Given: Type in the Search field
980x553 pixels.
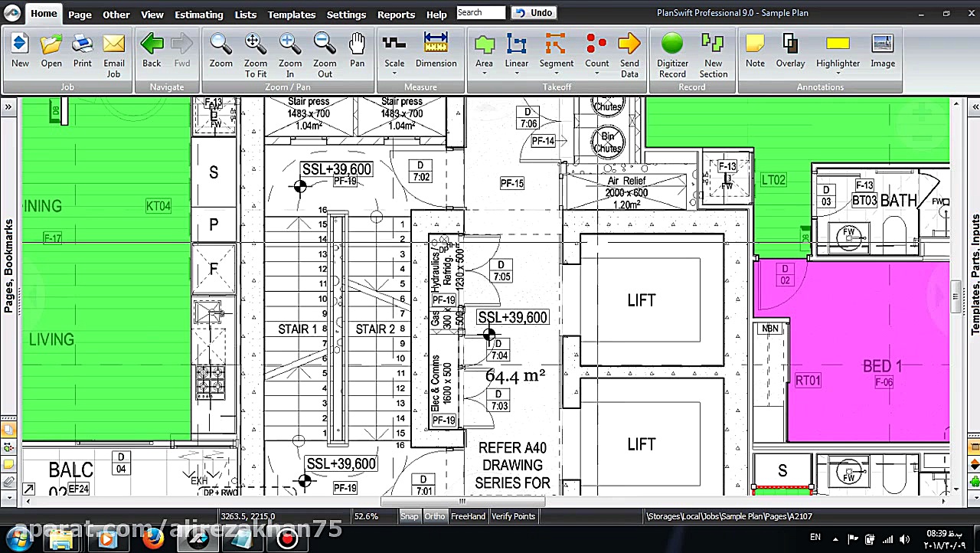Looking at the screenshot, I should (x=481, y=12).
